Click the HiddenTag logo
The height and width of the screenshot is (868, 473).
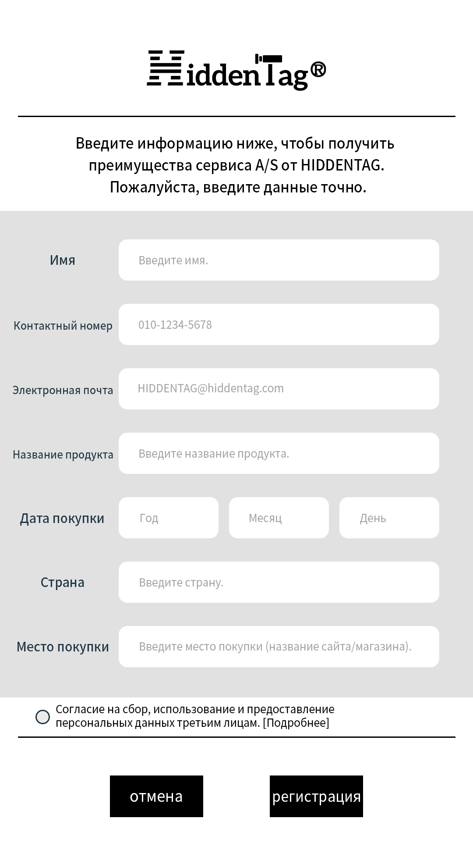(236, 70)
